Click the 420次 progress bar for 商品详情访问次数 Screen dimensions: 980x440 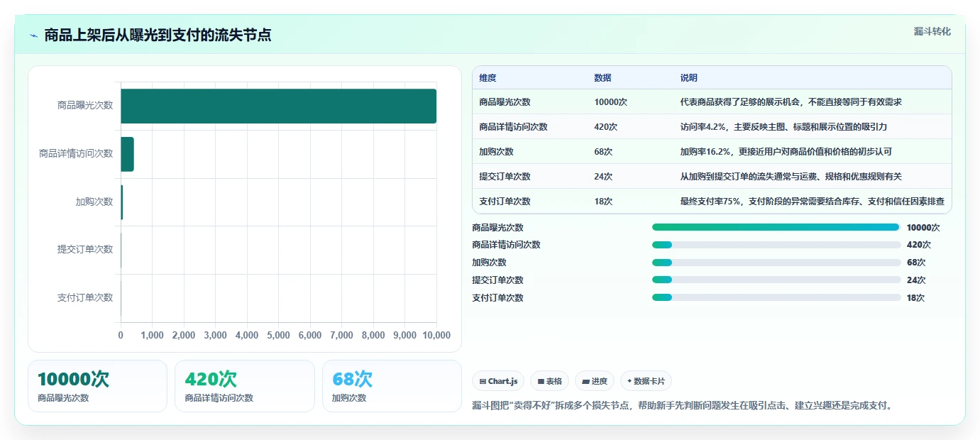point(776,245)
